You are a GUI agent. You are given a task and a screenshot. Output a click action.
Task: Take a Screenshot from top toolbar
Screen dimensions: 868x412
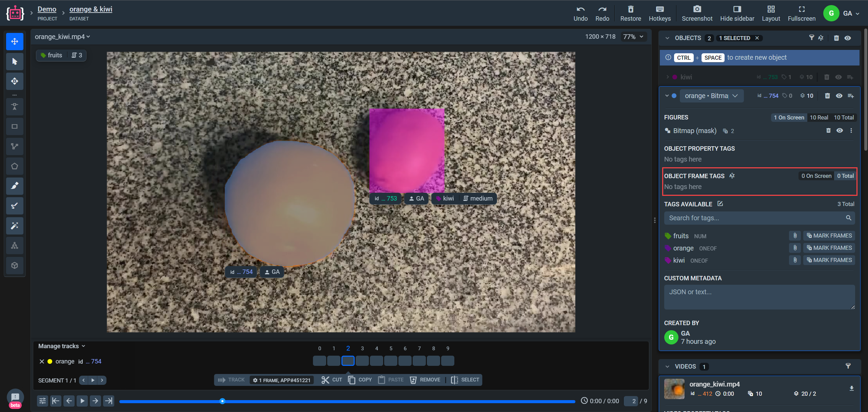697,13
